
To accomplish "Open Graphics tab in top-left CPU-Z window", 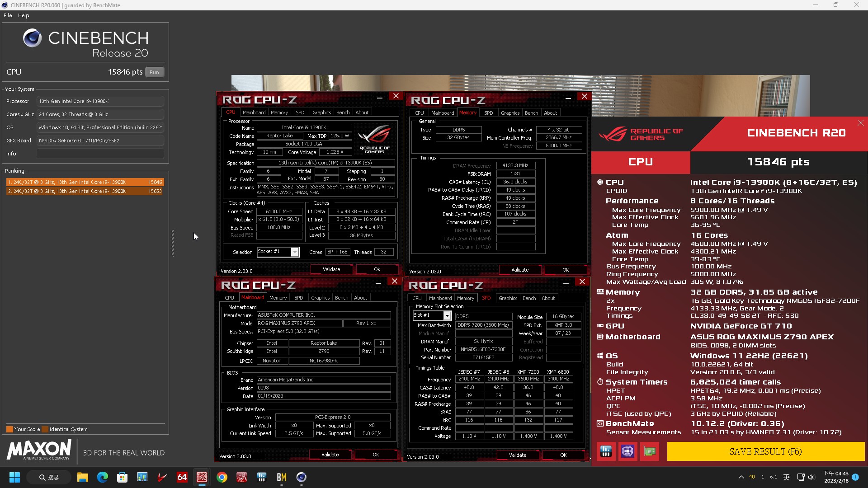I will tap(322, 113).
